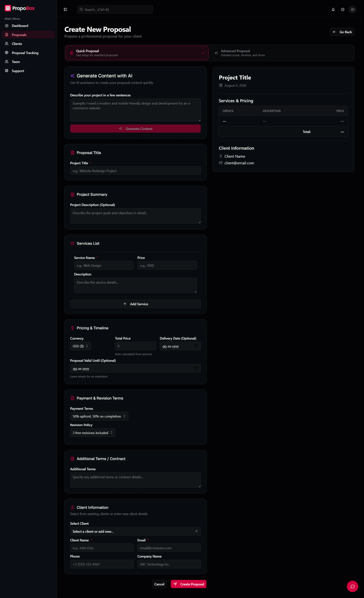Click the client Email input field
This screenshot has width=364, height=598.
tap(169, 548)
